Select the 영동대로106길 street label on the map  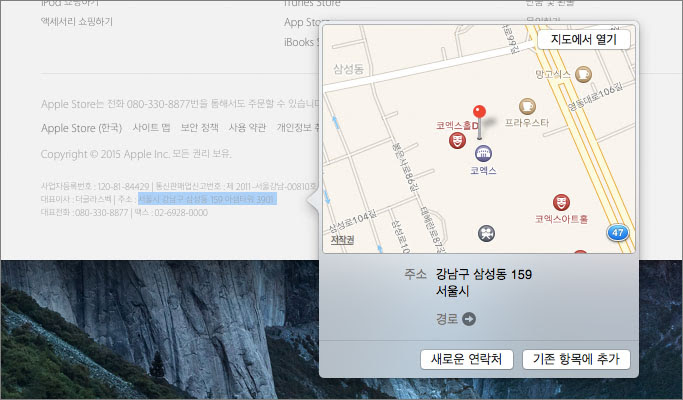point(596,97)
